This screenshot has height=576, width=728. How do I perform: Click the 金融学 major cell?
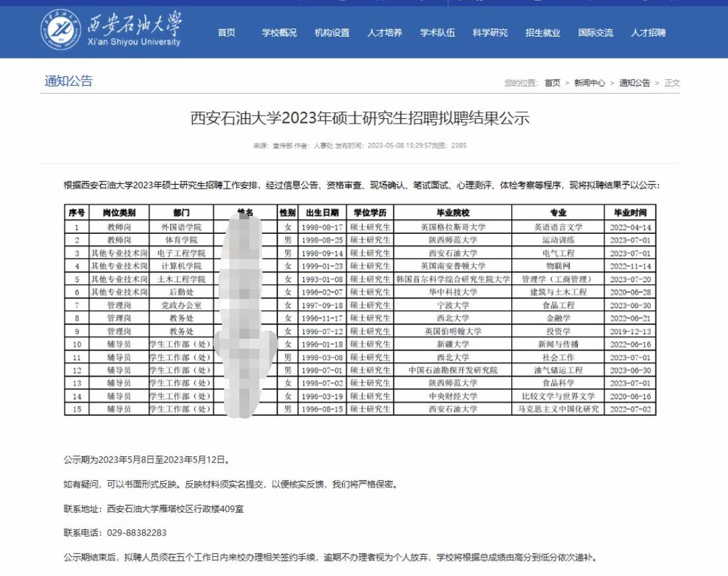[558, 318]
